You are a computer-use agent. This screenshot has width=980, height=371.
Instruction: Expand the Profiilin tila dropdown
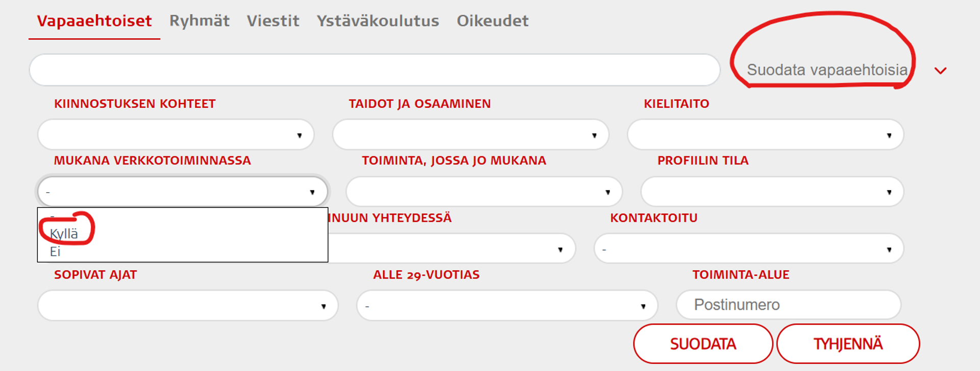[772, 192]
